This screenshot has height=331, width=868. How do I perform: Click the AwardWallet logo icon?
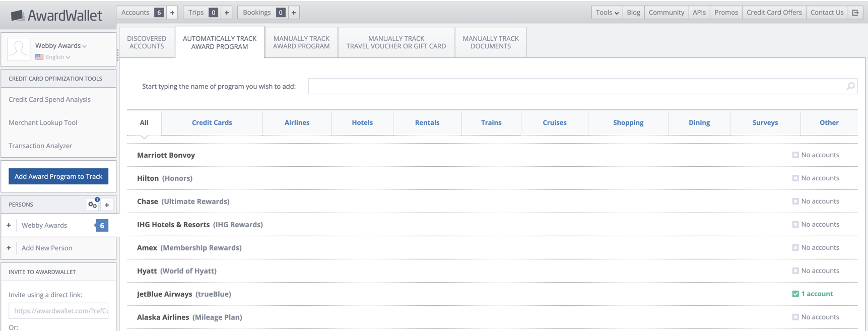18,16
